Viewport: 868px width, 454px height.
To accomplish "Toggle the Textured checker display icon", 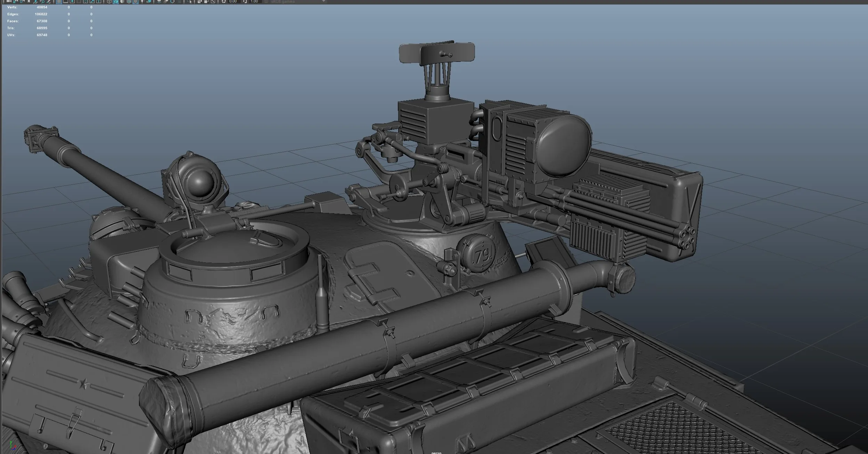I will (x=136, y=1).
